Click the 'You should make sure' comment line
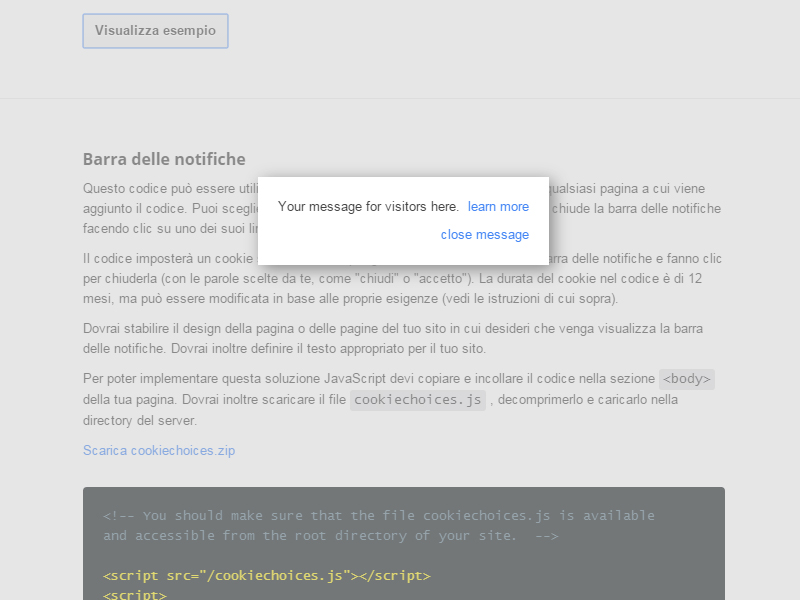The width and height of the screenshot is (800, 600). (379, 516)
